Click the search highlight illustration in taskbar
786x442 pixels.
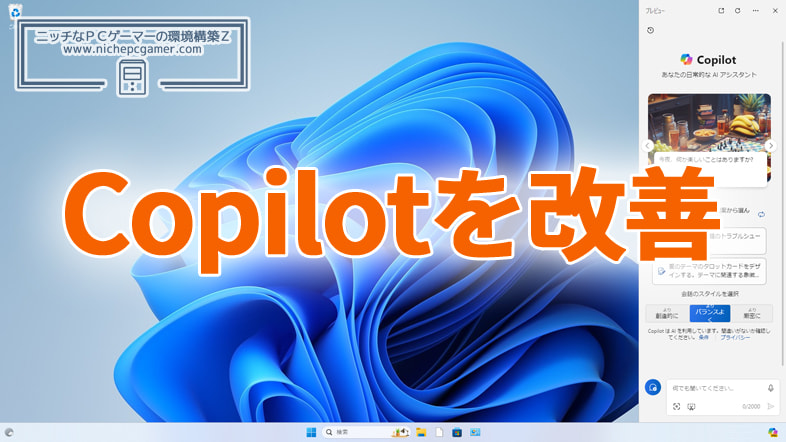(x=401, y=431)
